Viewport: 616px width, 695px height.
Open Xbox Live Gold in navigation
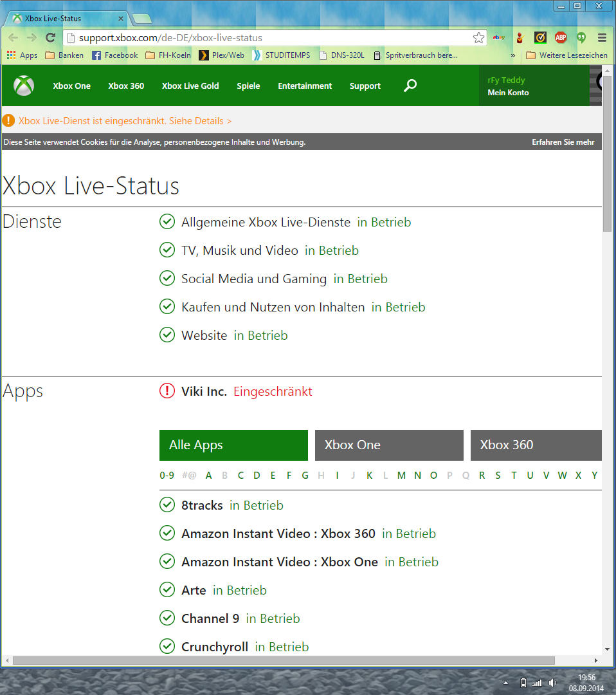190,86
